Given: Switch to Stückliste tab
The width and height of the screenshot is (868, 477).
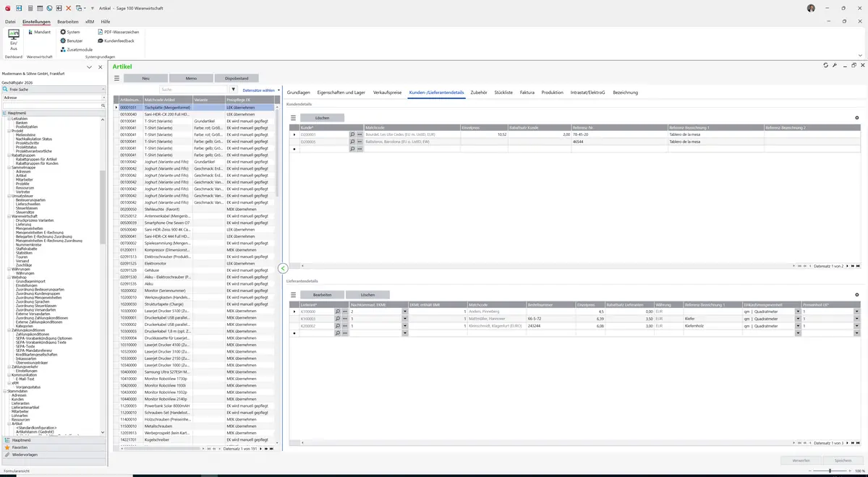Looking at the screenshot, I should pyautogui.click(x=503, y=93).
